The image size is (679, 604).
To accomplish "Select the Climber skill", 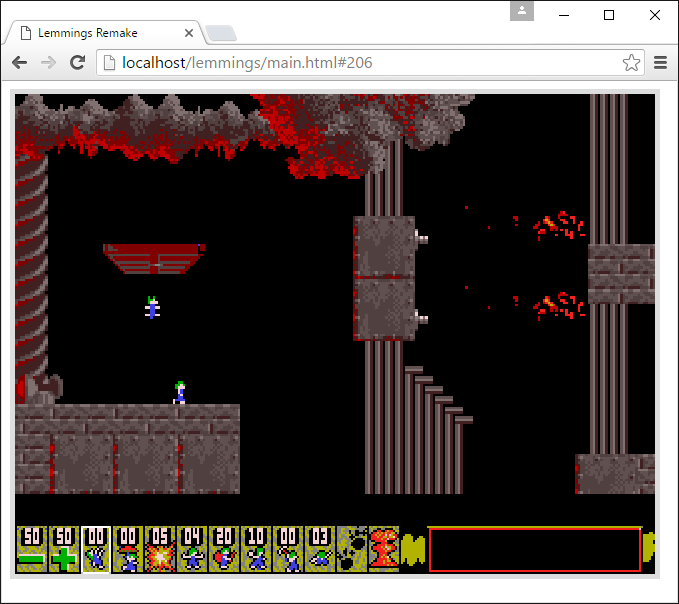I will coord(96,549).
